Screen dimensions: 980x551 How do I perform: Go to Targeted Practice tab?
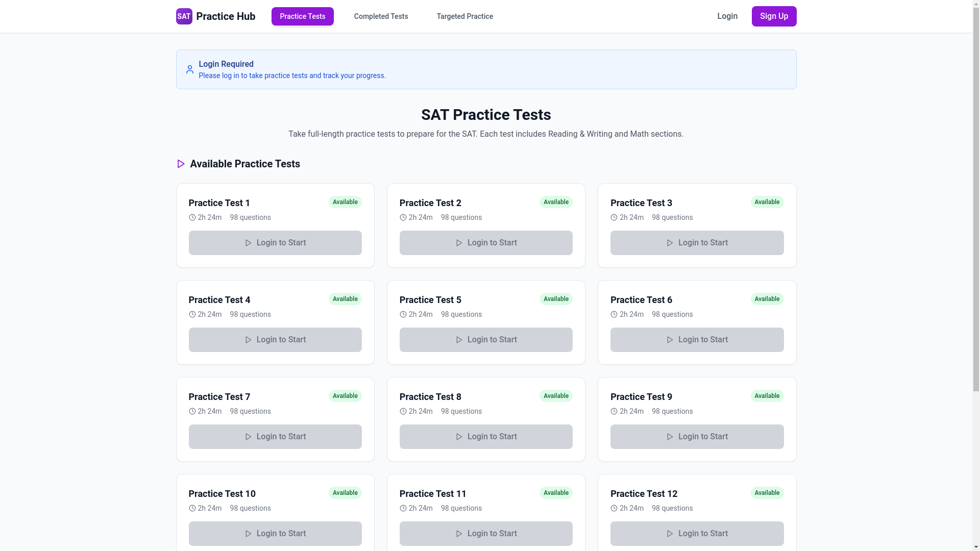464,16
